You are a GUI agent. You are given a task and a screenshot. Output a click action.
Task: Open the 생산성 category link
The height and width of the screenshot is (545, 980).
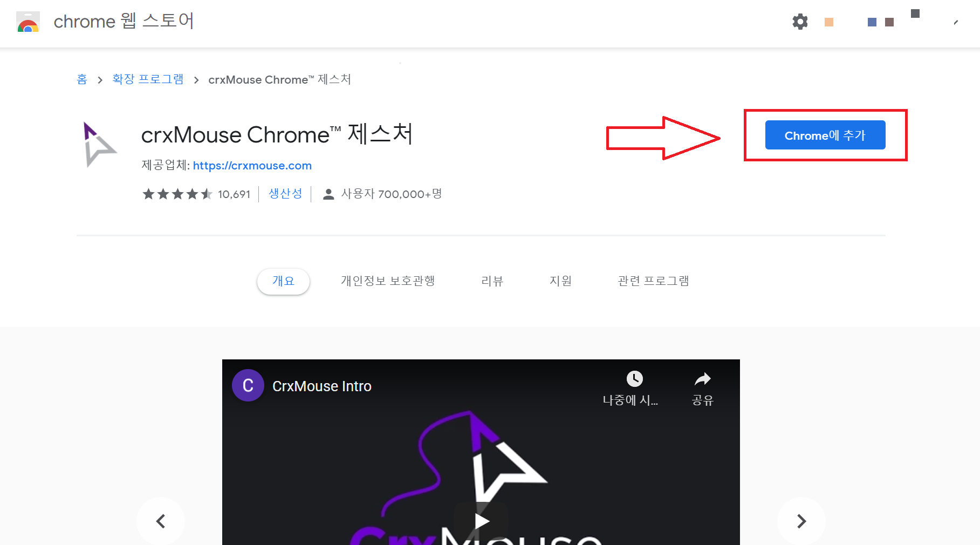click(285, 194)
